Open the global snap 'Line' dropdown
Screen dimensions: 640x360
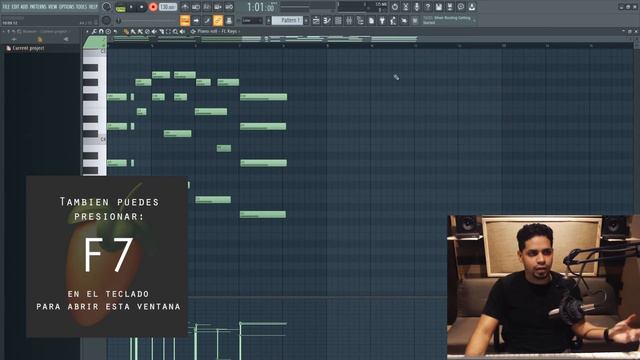(252, 20)
